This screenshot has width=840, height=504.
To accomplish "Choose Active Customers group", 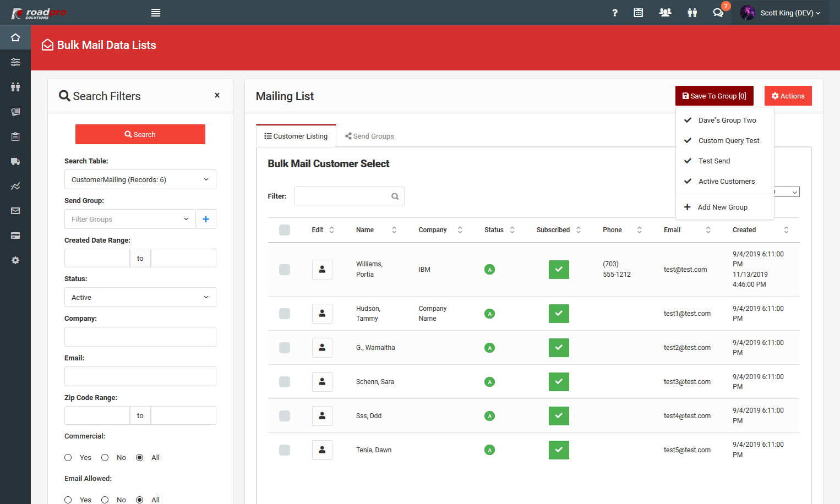I will (725, 182).
